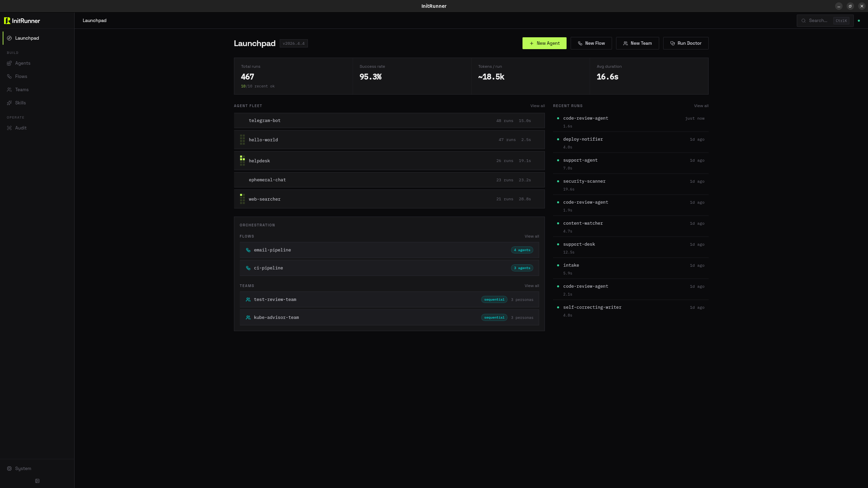Open the web-searcher agent row
The image size is (868, 488).
389,199
